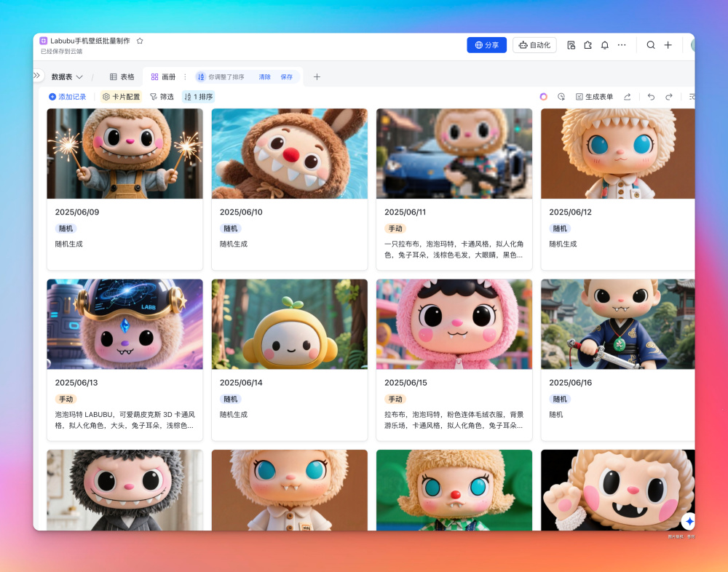The image size is (728, 572).
Task: Open the green background red-nose doll image
Action: [454, 490]
